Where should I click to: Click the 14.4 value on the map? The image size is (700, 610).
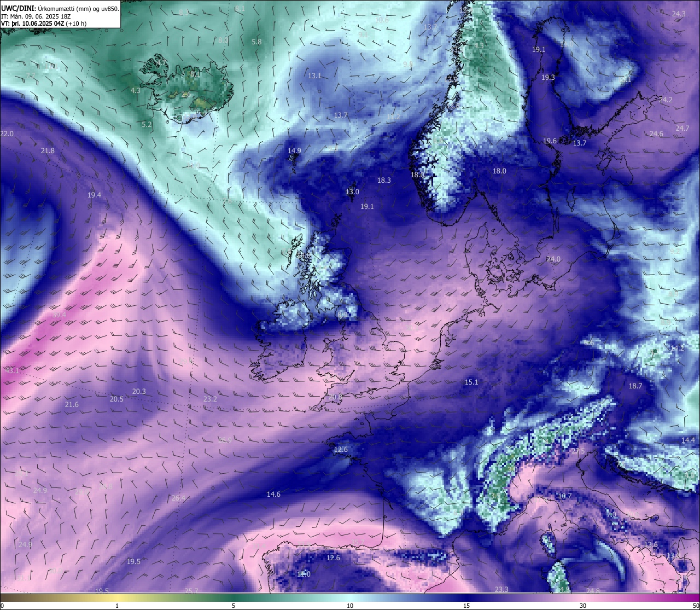click(x=688, y=440)
